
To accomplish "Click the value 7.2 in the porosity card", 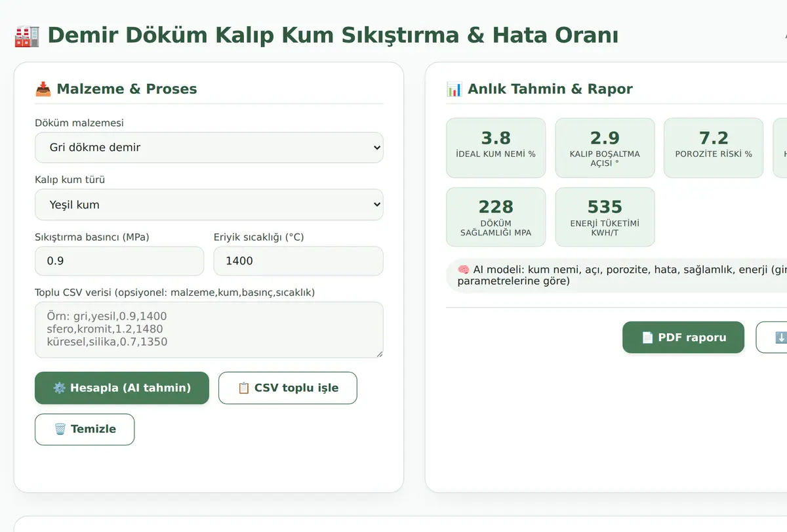I will click(x=714, y=138).
